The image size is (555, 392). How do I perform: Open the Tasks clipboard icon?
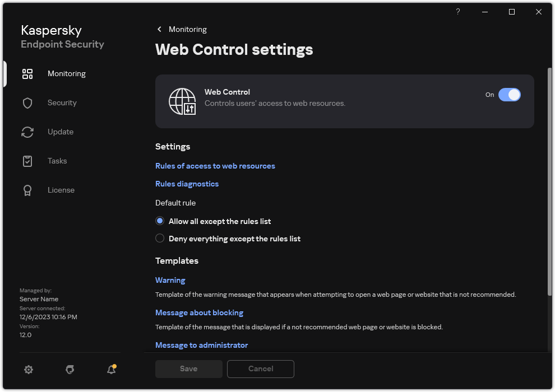(27, 161)
